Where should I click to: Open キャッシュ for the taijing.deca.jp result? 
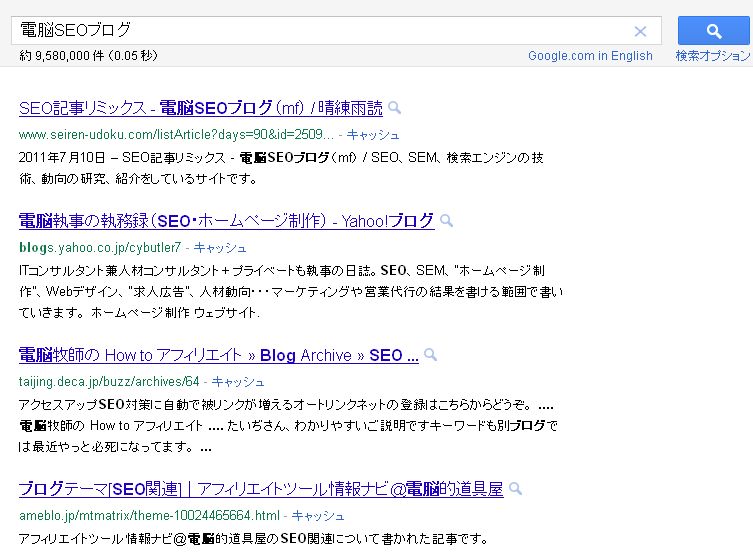click(238, 382)
